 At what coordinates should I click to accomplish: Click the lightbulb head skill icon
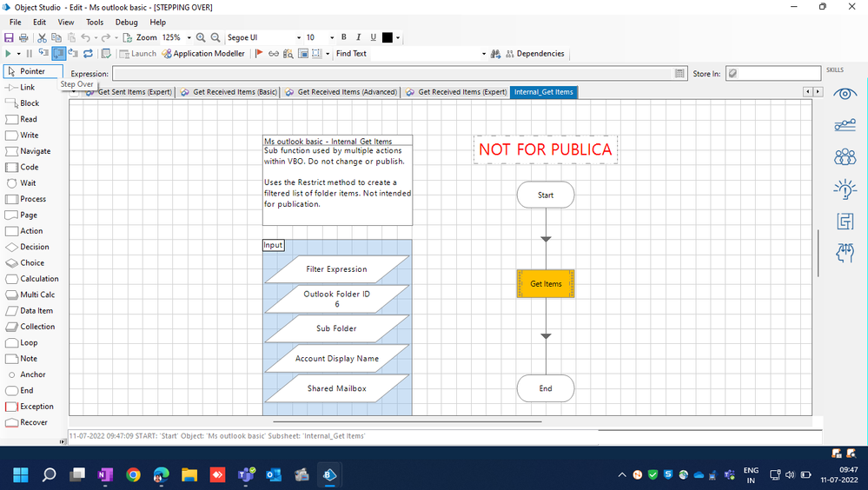tap(844, 189)
